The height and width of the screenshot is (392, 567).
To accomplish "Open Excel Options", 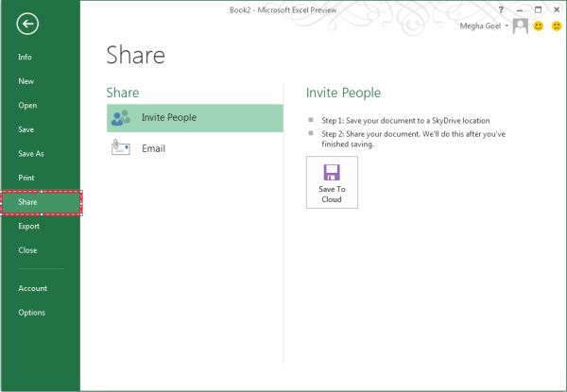I will (x=32, y=313).
